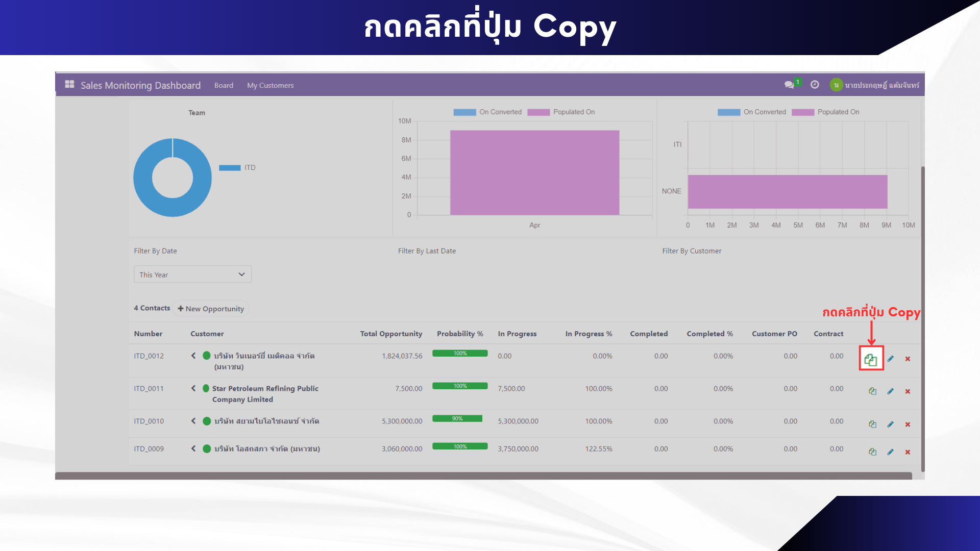Screen dimensions: 980x551
Task: Open the user profile name menu
Action: (881, 85)
